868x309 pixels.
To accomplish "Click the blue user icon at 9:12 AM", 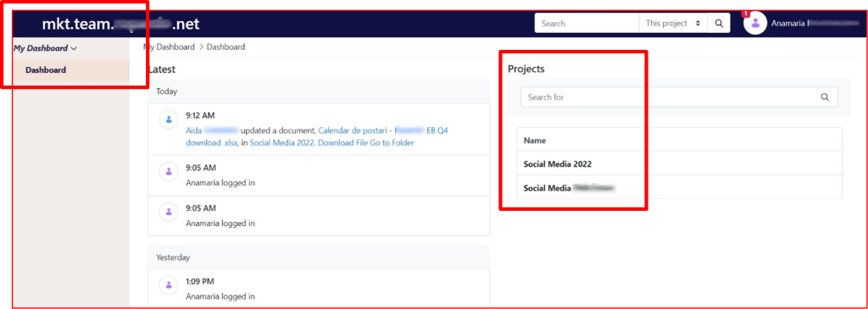I will point(169,119).
